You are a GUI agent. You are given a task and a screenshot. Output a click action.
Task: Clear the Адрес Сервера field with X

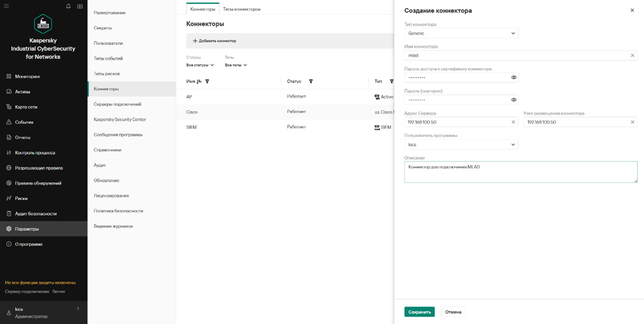pyautogui.click(x=513, y=122)
